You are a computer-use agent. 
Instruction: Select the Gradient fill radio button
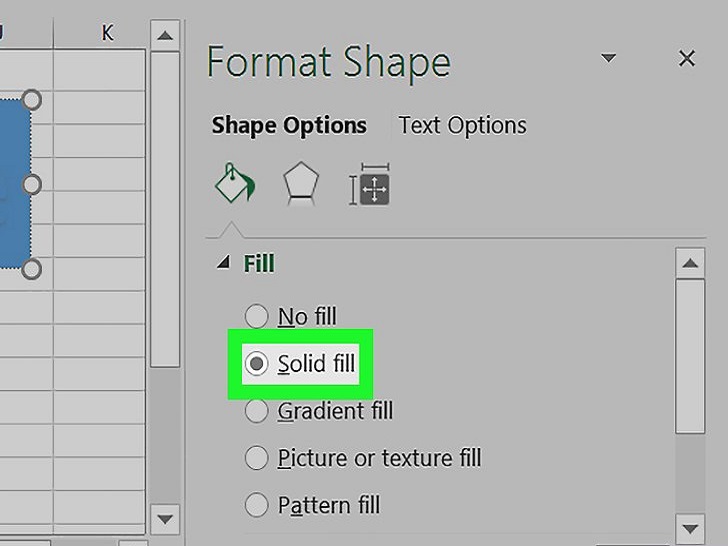click(x=256, y=411)
